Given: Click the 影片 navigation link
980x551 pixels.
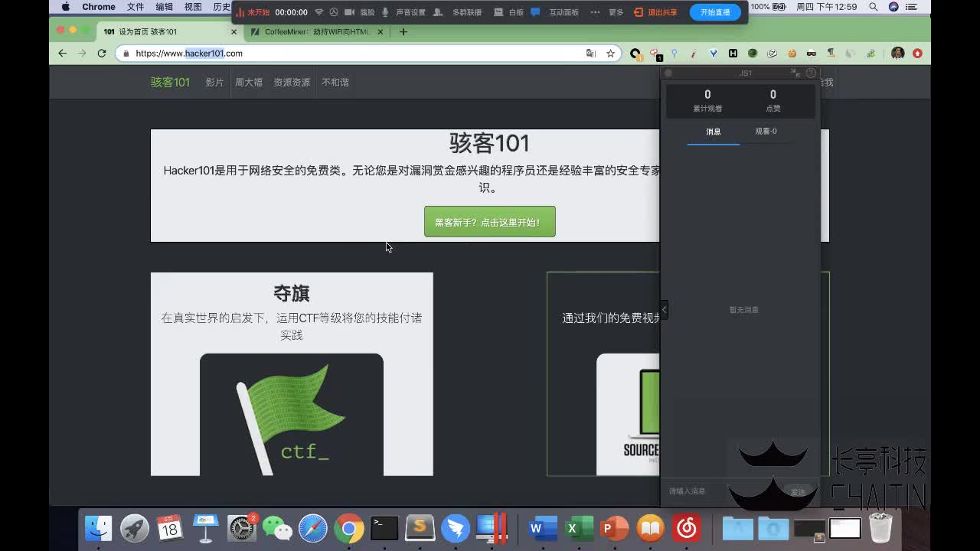Looking at the screenshot, I should tap(214, 82).
